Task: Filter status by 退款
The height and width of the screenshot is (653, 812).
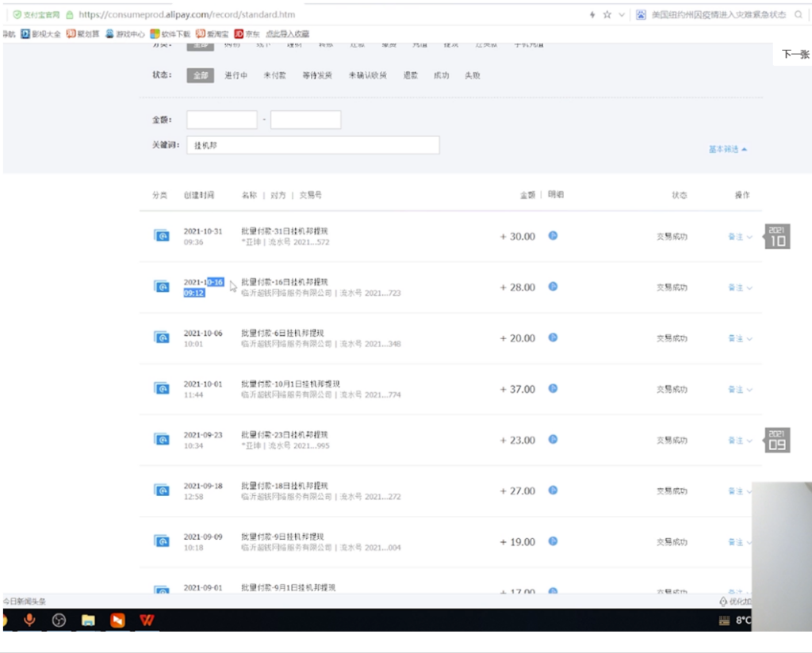Action: coord(410,75)
